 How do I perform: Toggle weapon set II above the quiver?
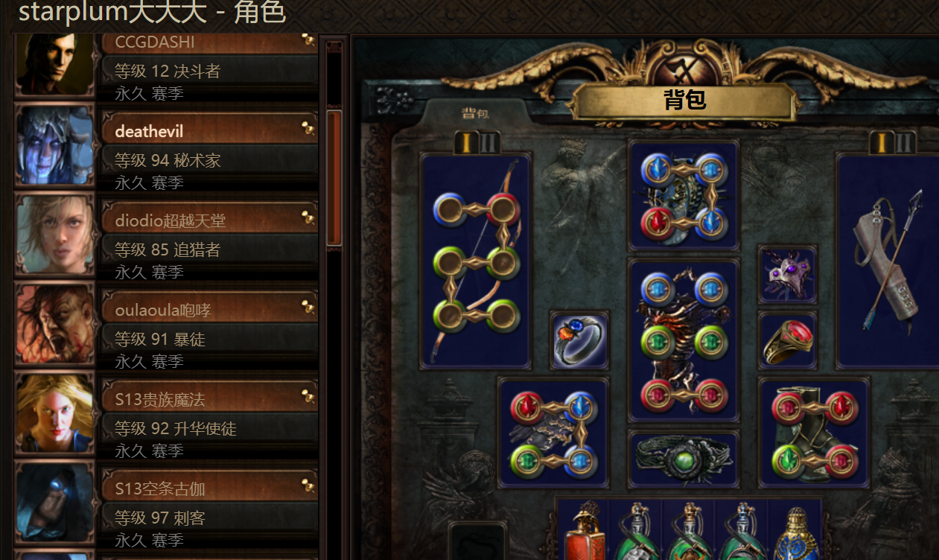903,142
